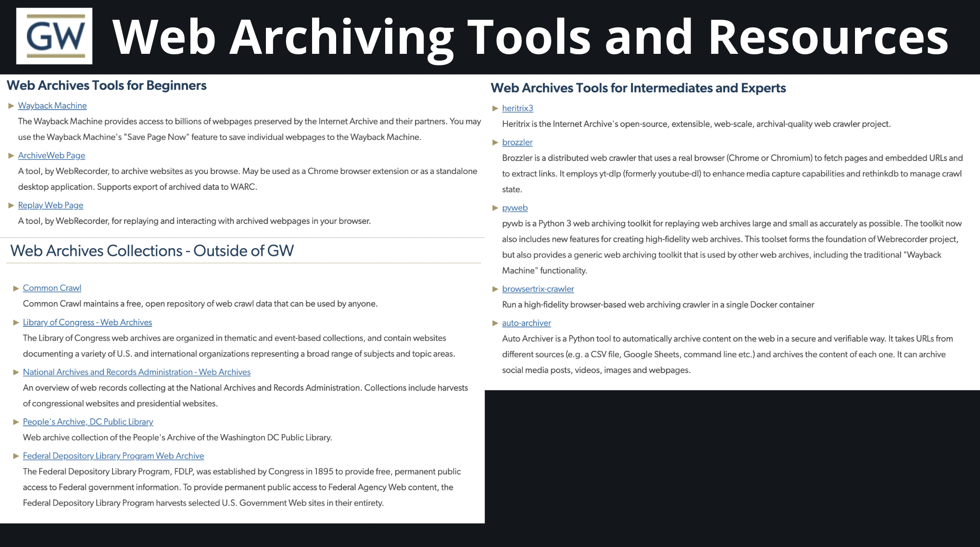The image size is (980, 547).
Task: Click Web Archives Tools for Intermediates and Experts heading
Action: pyautogui.click(x=638, y=88)
